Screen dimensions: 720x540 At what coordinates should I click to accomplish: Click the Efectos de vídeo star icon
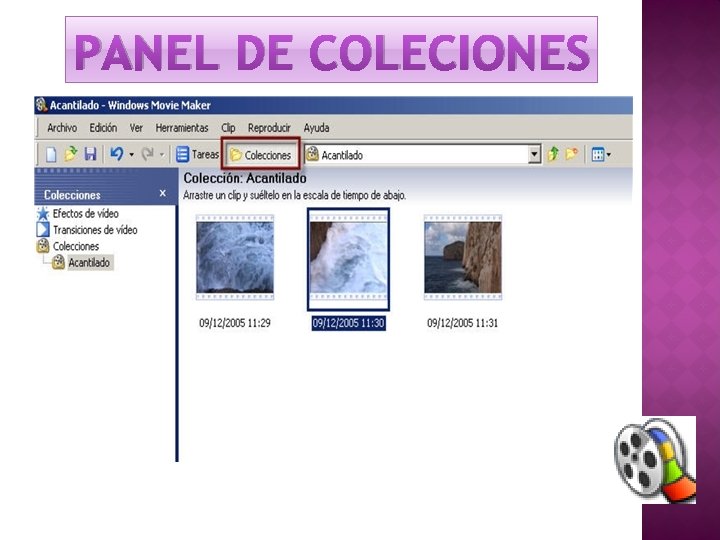click(x=43, y=214)
